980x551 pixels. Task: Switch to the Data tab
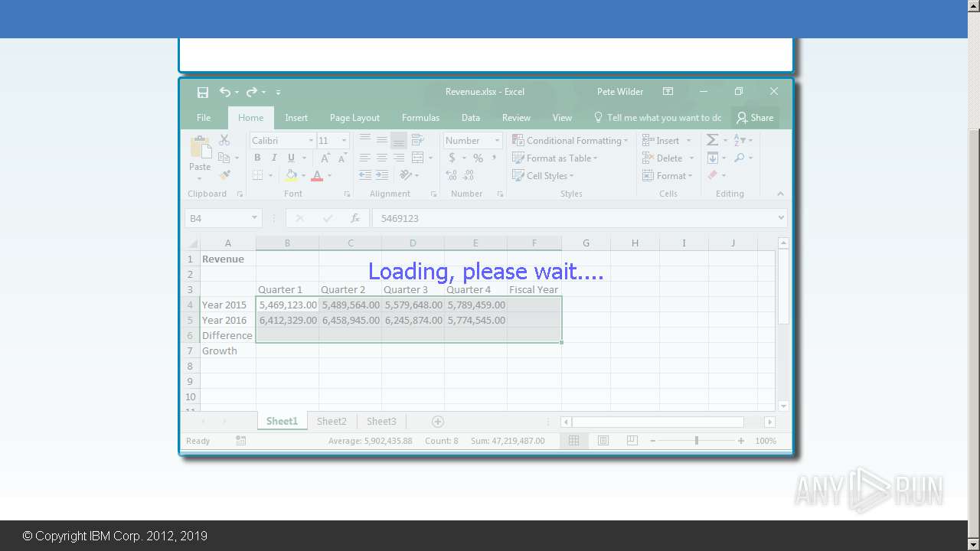pyautogui.click(x=471, y=118)
